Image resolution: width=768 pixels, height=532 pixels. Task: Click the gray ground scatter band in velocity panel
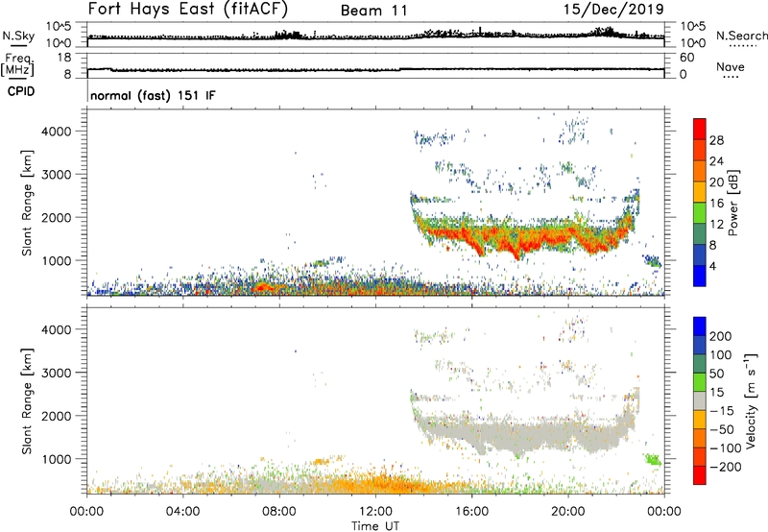[x=524, y=433]
